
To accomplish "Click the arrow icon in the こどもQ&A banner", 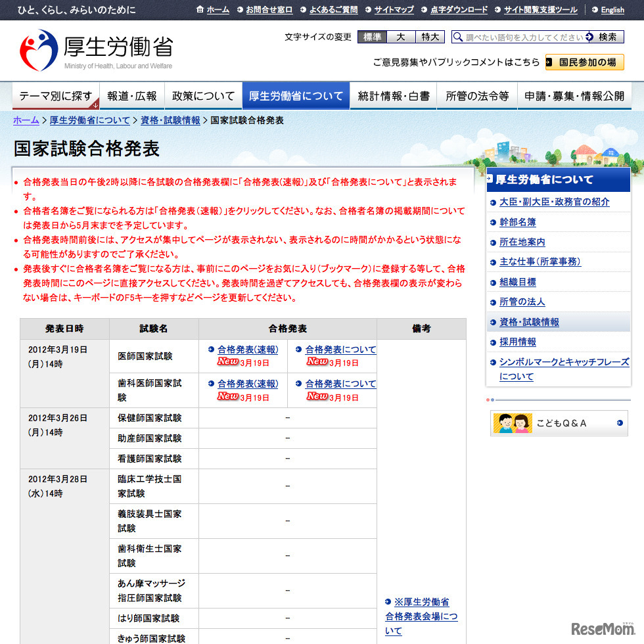I will pyautogui.click(x=618, y=423).
